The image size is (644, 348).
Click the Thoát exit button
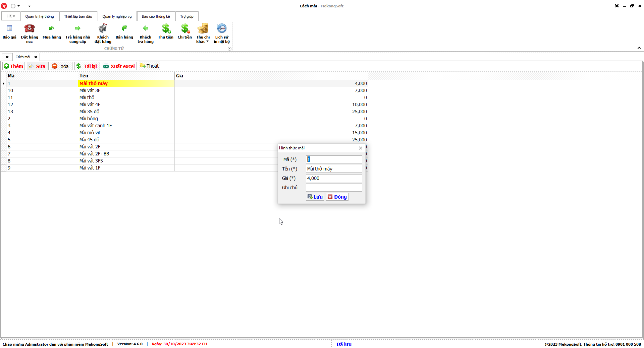click(149, 66)
